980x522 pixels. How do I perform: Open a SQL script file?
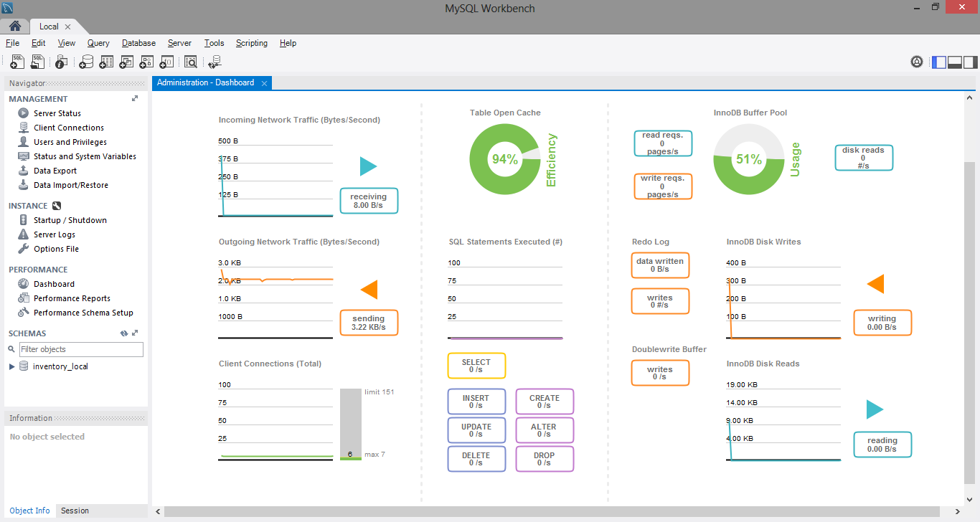pyautogui.click(x=38, y=62)
